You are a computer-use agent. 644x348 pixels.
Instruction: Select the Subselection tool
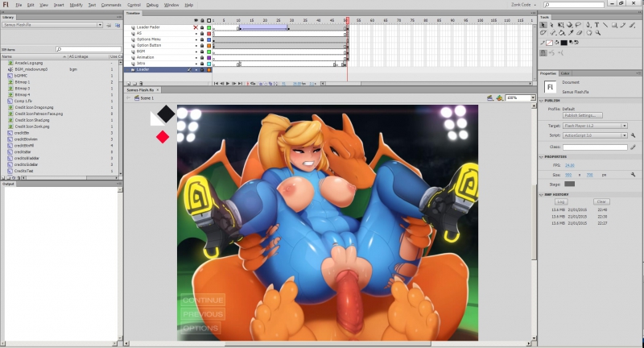pos(551,25)
